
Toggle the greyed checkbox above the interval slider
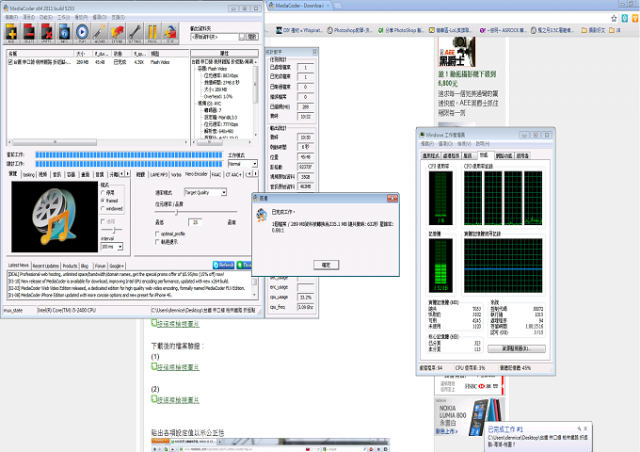103,221
